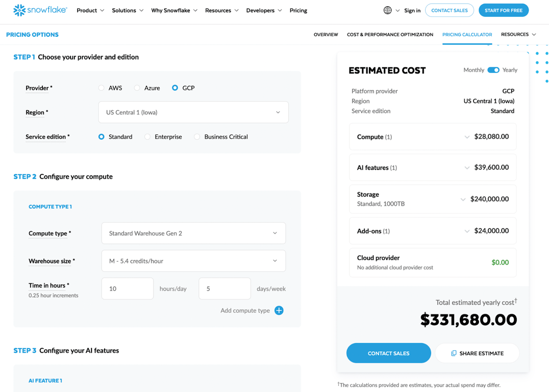Click the Start for Free button

[x=504, y=10]
